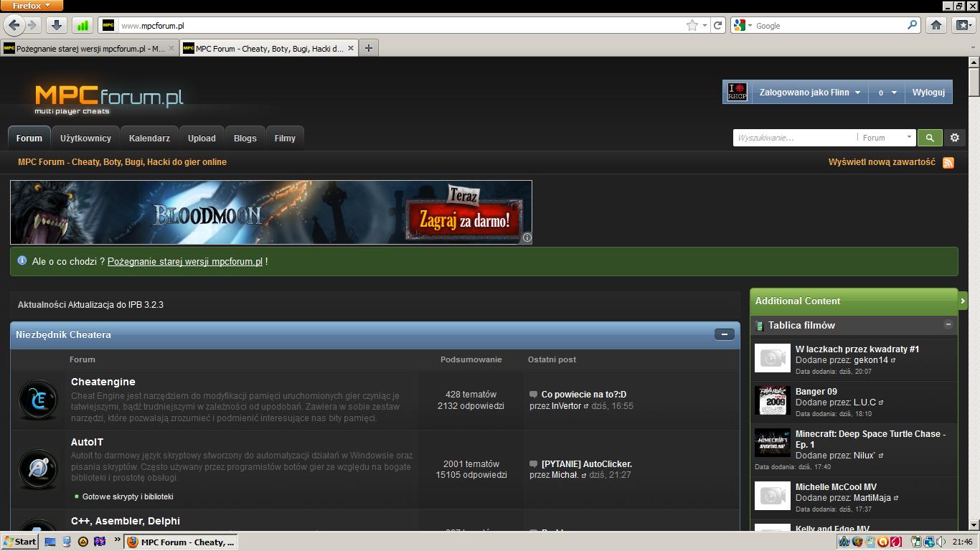
Task: Open the Upload tab
Action: pos(202,138)
